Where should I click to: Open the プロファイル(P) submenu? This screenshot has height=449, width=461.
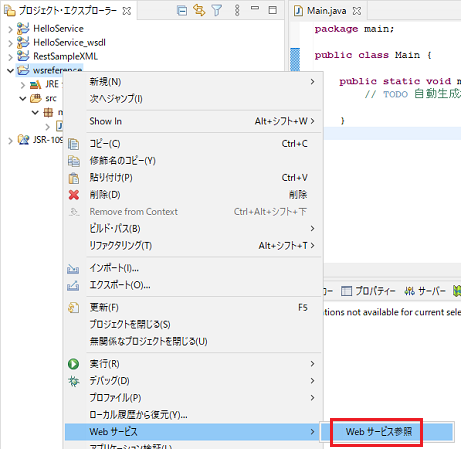[x=193, y=398]
